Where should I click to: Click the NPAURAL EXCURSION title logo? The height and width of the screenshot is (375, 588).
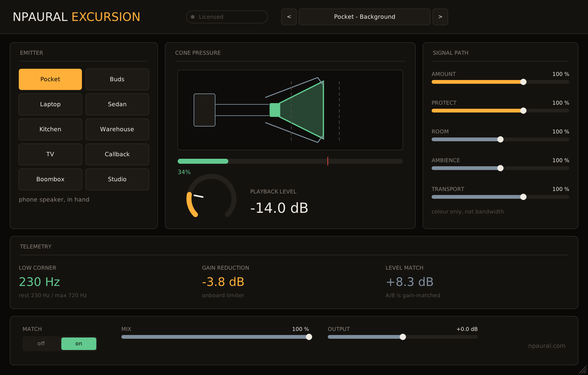77,17
